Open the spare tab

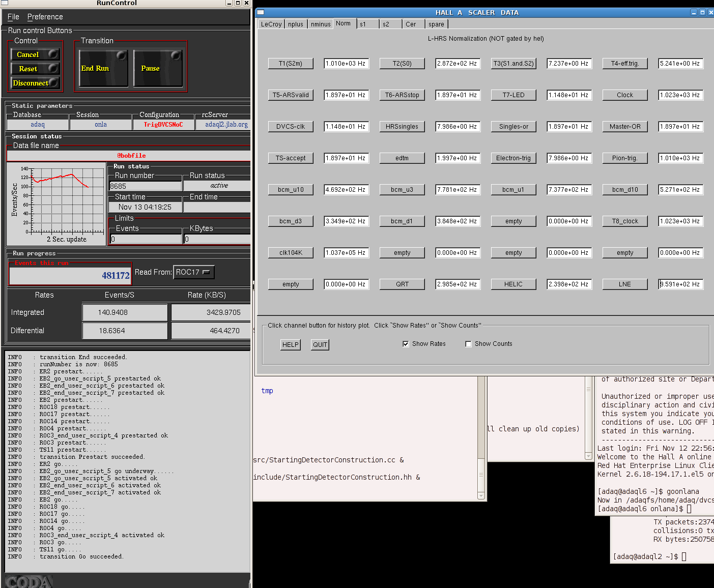pos(437,24)
